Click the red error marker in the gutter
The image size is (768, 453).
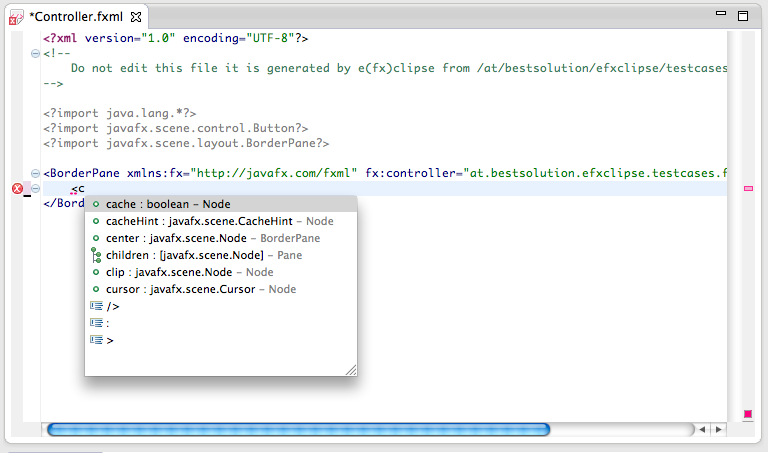coord(16,189)
